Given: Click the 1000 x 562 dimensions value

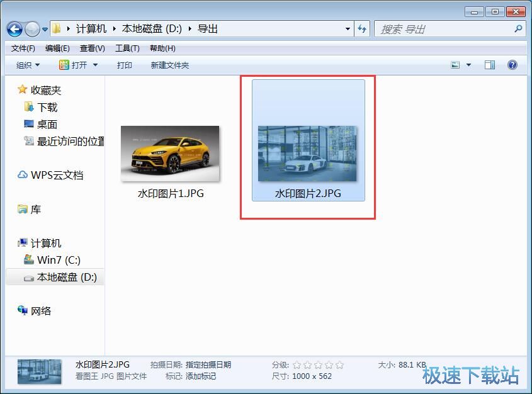Looking at the screenshot, I should point(312,376).
